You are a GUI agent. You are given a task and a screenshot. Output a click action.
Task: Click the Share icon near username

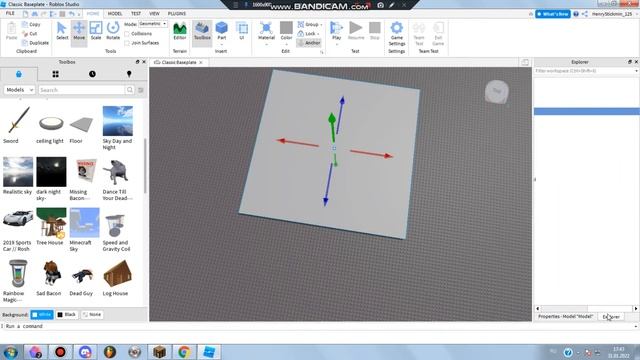click(584, 14)
